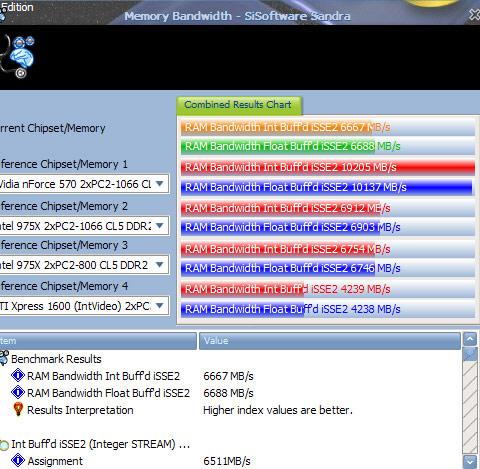
Task: Click the diamond icon beside RAM Bandwidth Int
Action: click(18, 375)
